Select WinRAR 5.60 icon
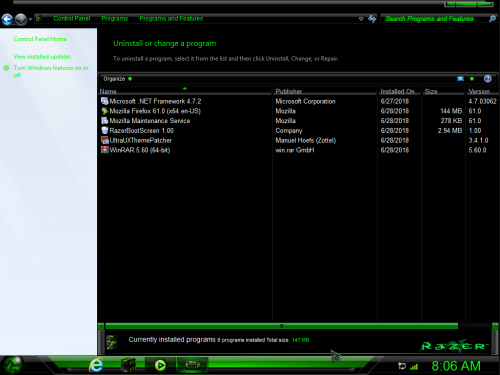 (x=105, y=150)
